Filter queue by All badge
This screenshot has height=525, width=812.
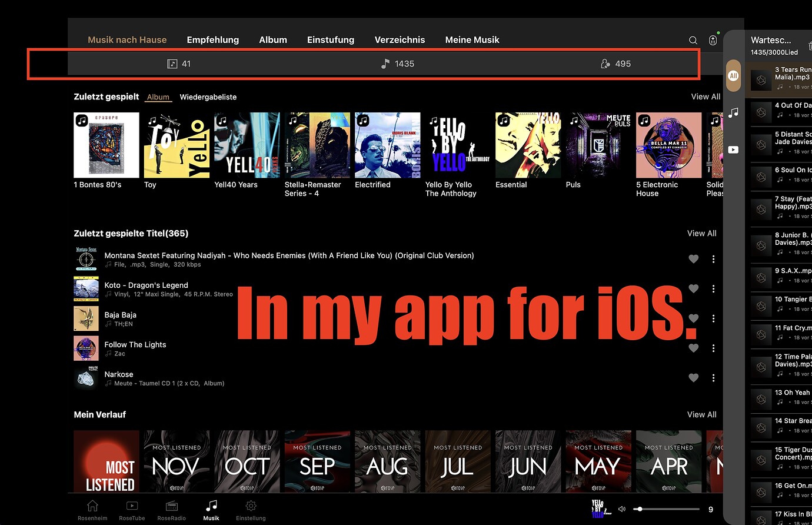point(733,75)
